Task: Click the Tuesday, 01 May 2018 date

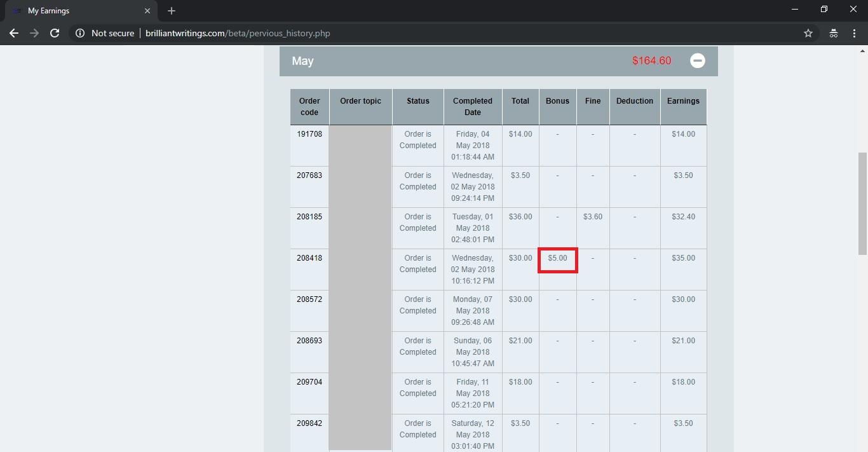Action: pyautogui.click(x=473, y=228)
